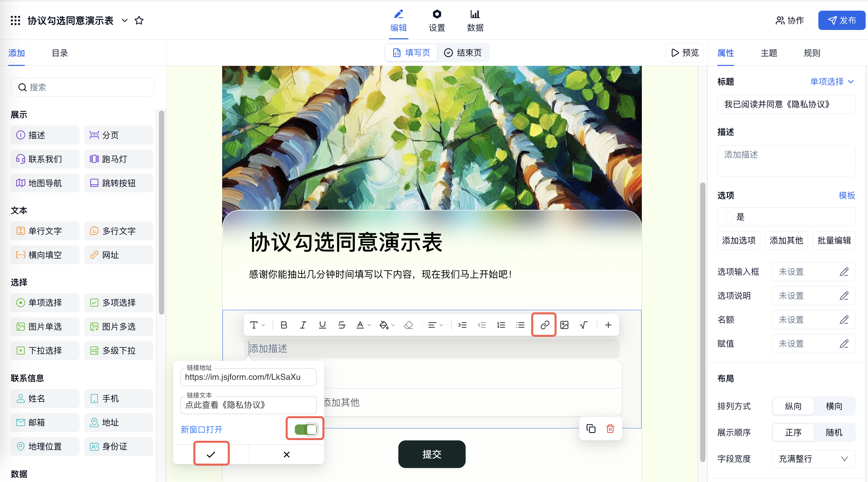Add a 多行文字 field
This screenshot has width=868, height=482.
pos(119,231)
